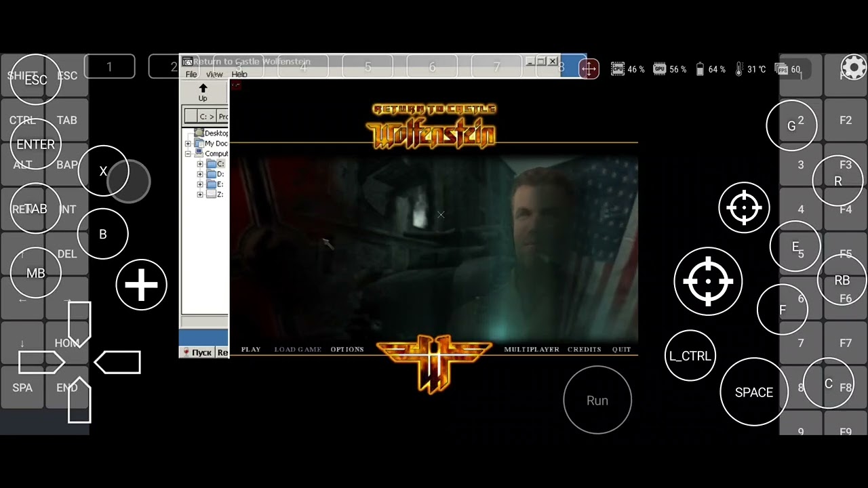
Task: Tap the D-pad arrow pointing left
Action: pyautogui.click(x=117, y=363)
